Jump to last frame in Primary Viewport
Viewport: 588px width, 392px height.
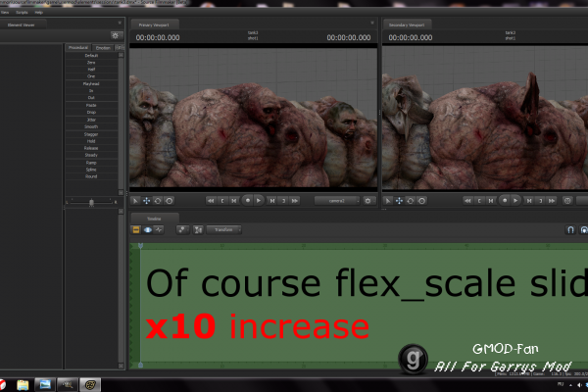(295, 201)
